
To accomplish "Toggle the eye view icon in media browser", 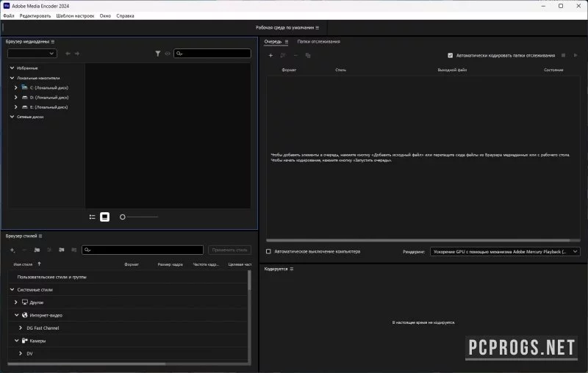I will [168, 54].
